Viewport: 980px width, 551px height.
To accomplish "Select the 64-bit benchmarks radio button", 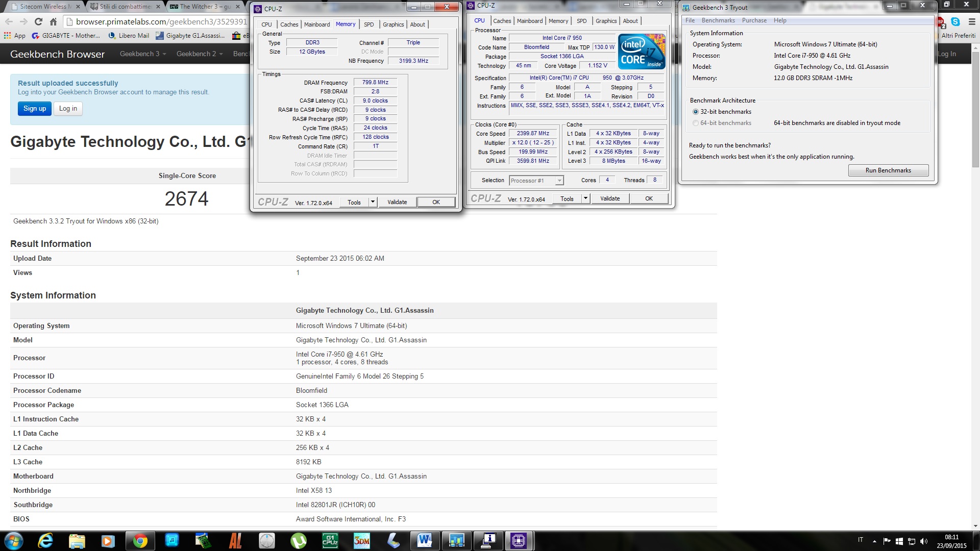I will (x=696, y=123).
